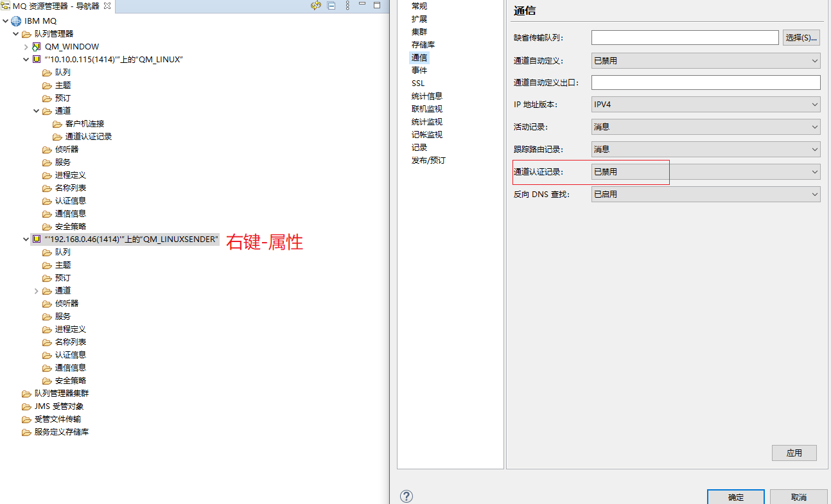Select 安全策略 under QM_LINUX
Screen dimensions: 831x504
pyautogui.click(x=71, y=226)
